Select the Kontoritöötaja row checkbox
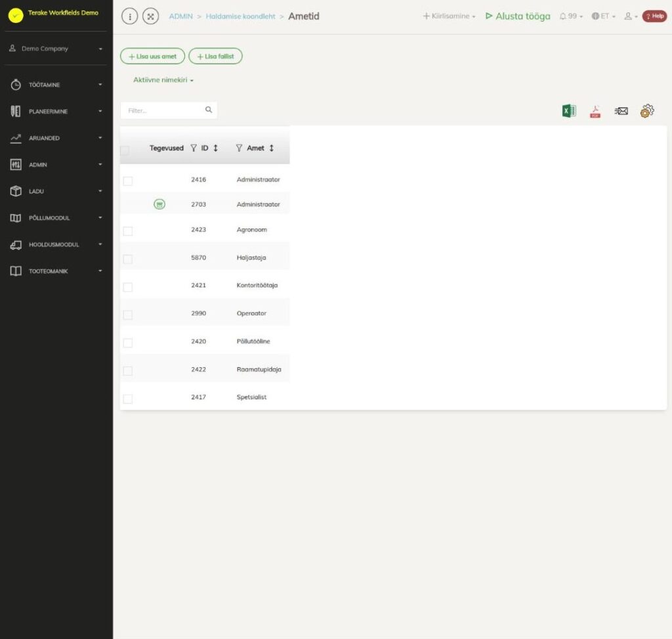The width and height of the screenshot is (672, 639). pyautogui.click(x=128, y=287)
